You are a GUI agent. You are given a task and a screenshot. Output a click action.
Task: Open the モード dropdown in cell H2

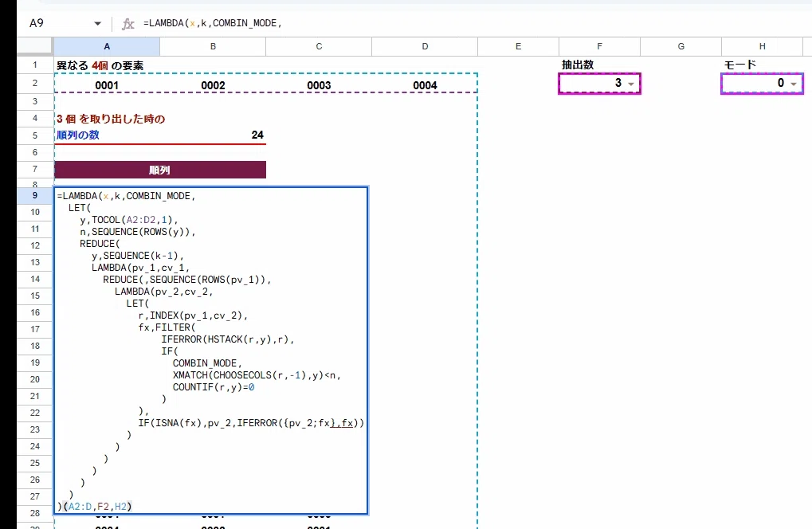click(x=794, y=84)
